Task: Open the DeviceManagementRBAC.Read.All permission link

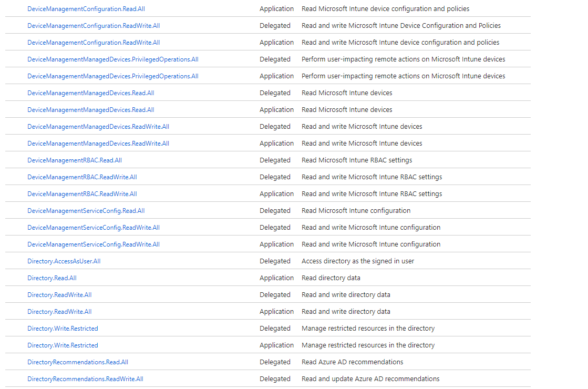Action: point(74,160)
